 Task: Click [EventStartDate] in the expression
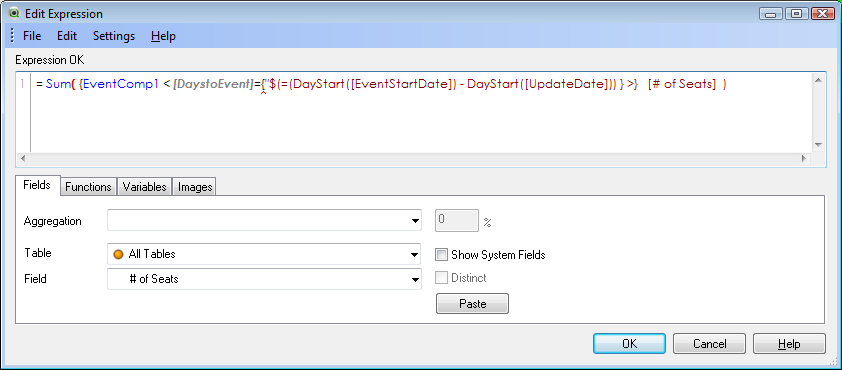coord(401,84)
